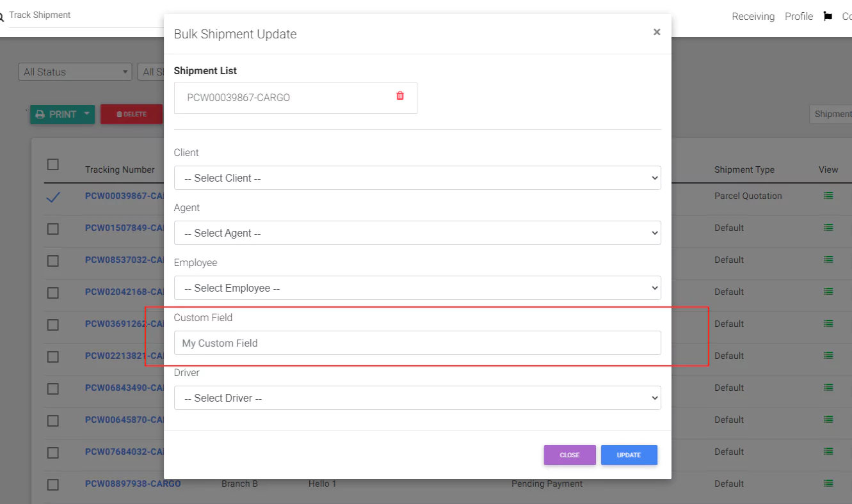Click view list icon for PCW08897938 row
The width and height of the screenshot is (852, 504).
(x=828, y=484)
